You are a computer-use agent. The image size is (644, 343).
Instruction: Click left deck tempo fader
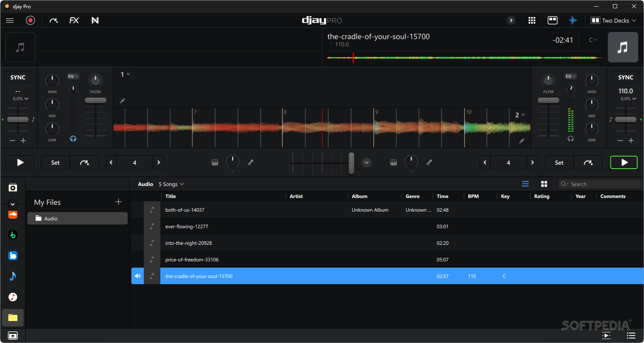[x=18, y=119]
